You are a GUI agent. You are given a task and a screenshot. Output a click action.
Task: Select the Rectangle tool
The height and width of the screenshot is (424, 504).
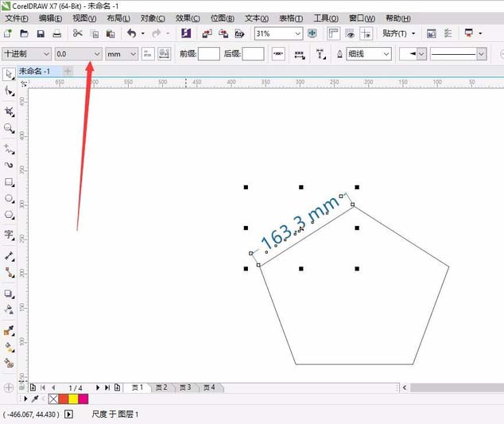9,181
